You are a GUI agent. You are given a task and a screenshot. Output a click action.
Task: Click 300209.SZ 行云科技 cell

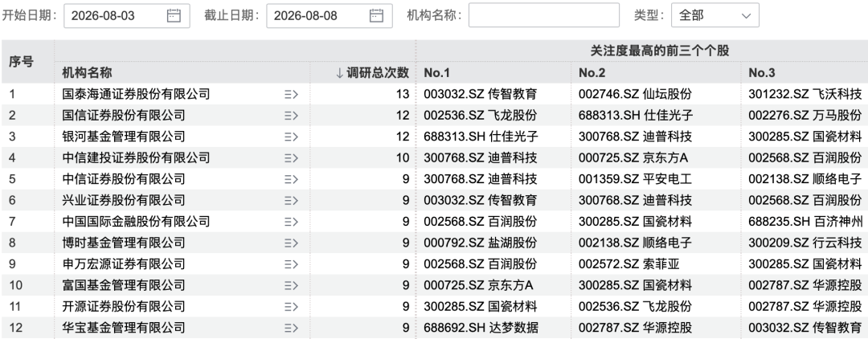[805, 243]
